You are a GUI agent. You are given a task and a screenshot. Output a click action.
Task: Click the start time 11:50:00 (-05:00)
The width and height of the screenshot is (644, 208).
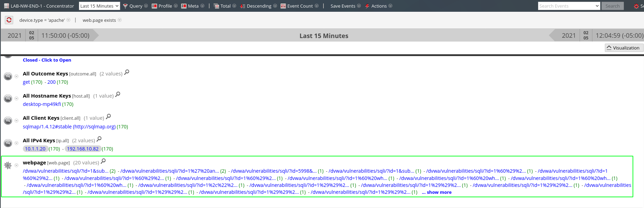[x=65, y=36]
